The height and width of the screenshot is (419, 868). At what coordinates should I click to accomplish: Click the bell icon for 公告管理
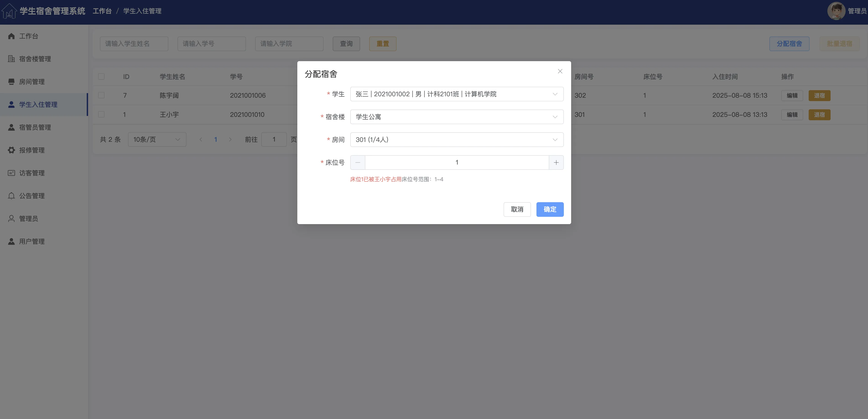click(x=11, y=196)
